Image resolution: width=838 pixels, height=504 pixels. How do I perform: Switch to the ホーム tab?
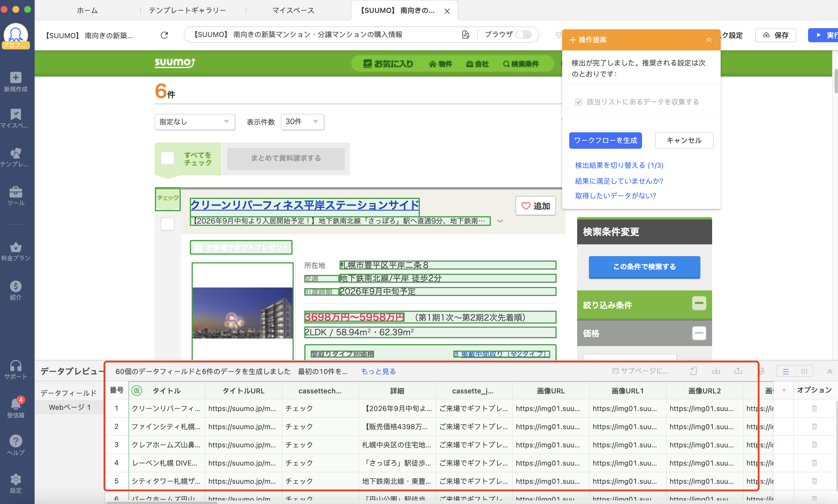(x=87, y=11)
